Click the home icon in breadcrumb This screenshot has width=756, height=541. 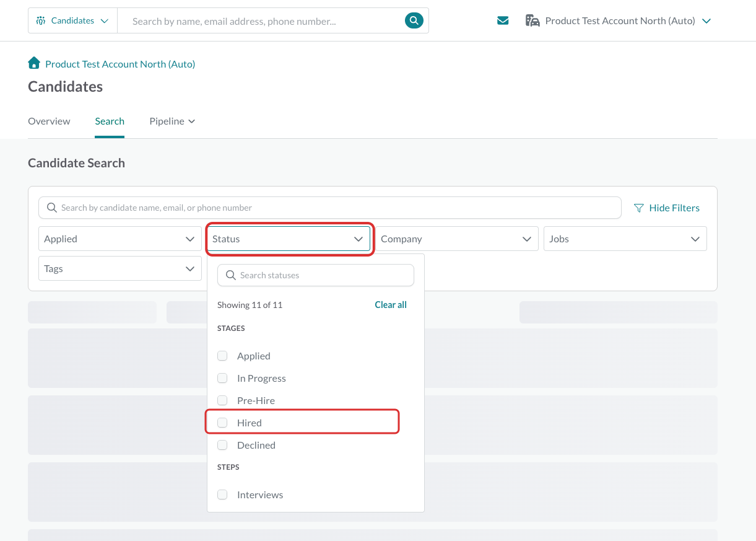(34, 63)
